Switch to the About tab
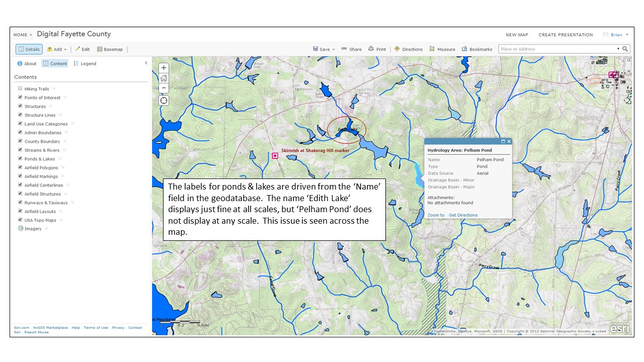This screenshot has height=362, width=644. pos(27,64)
